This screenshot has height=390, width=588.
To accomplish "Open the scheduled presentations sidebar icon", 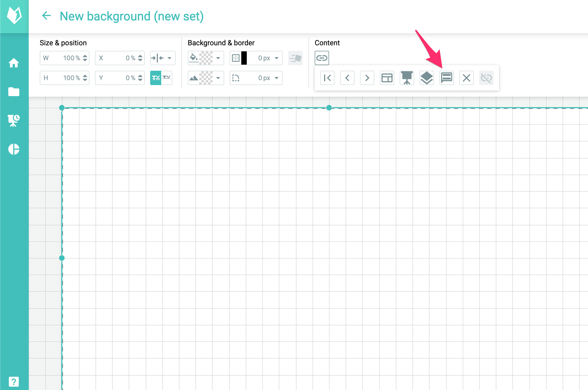I will pos(14,121).
